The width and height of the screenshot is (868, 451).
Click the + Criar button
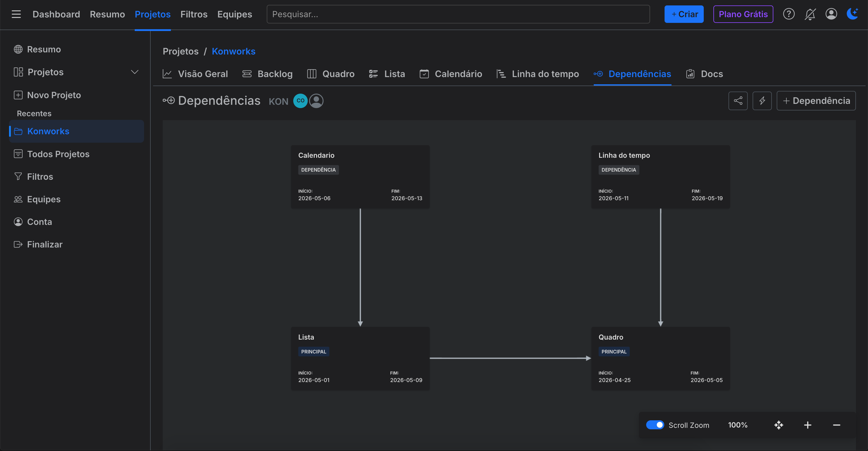click(x=684, y=14)
